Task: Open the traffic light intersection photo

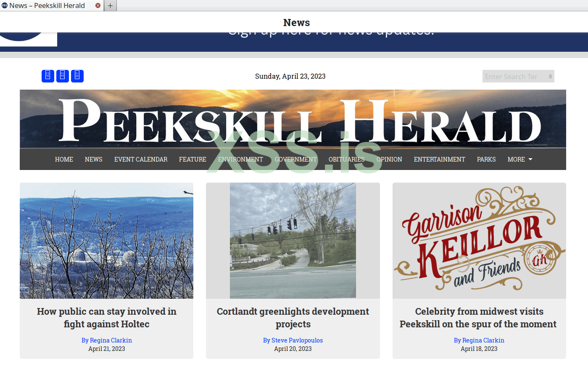Action: (293, 241)
